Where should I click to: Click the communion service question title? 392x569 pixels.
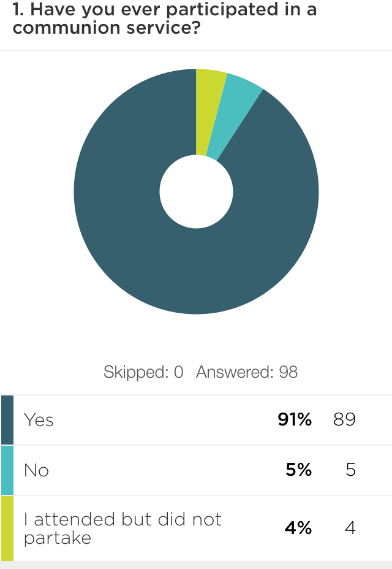pos(165,18)
